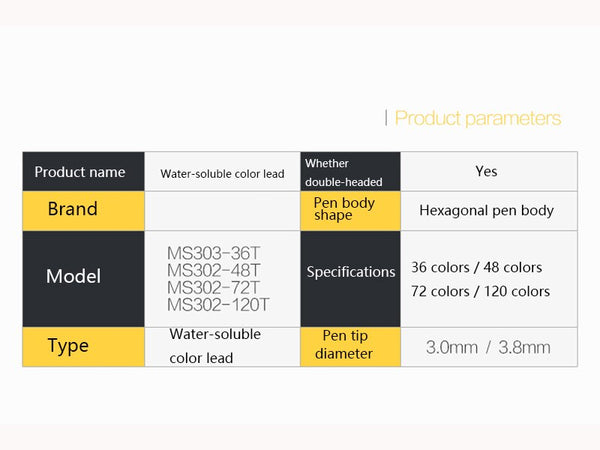The image size is (600, 450).
Task: Click the Hexagonal pen body value
Action: click(486, 210)
